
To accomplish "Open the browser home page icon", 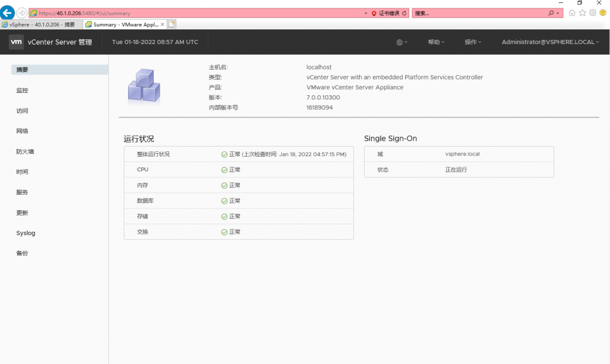I will point(572,13).
